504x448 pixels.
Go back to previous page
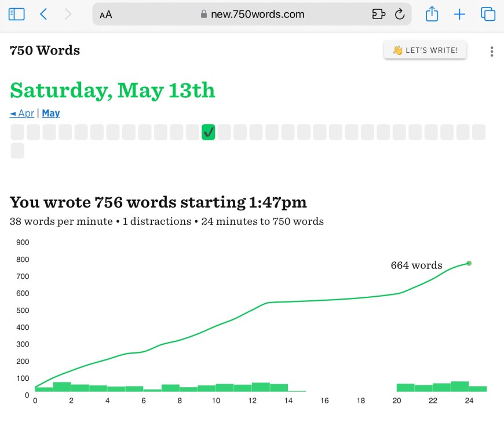coord(43,14)
